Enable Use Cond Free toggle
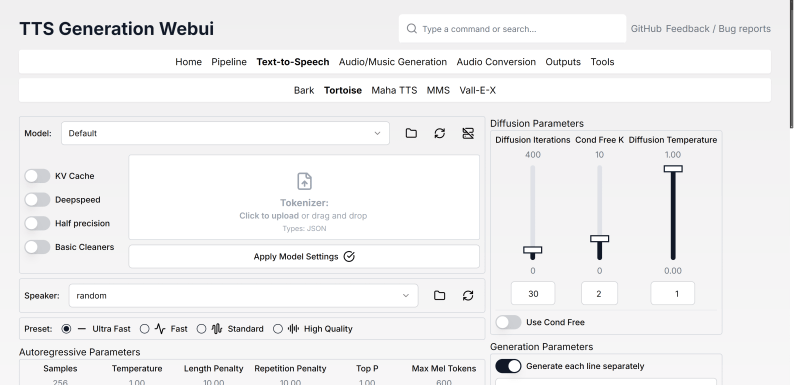 pyautogui.click(x=508, y=322)
